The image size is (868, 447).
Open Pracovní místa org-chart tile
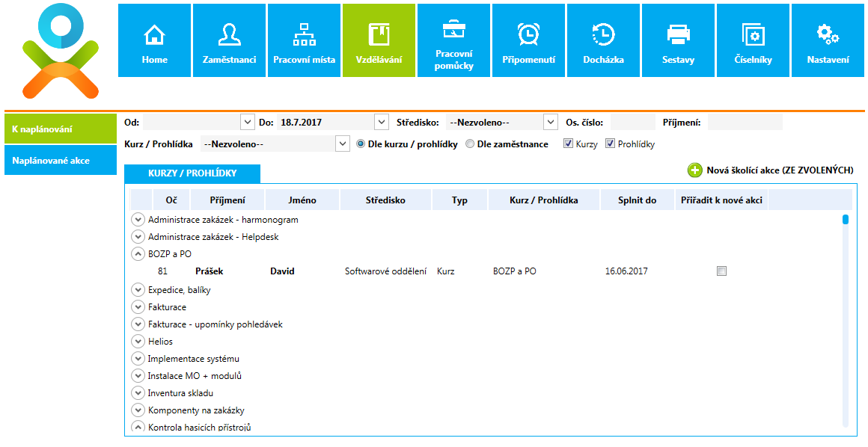click(304, 40)
